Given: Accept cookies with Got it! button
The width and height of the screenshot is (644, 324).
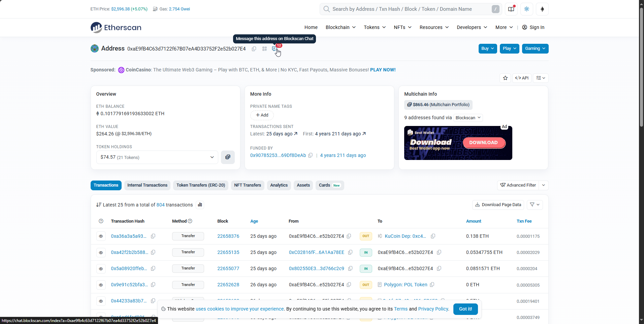Looking at the screenshot, I should 465,309.
